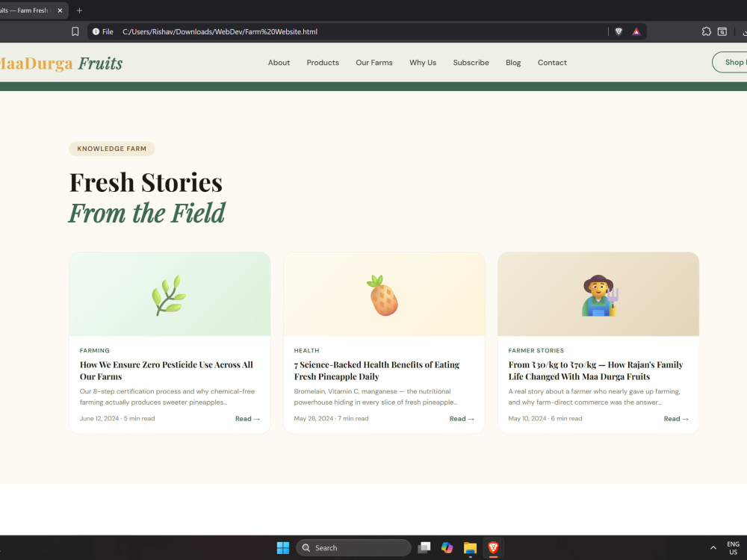Viewport: 747px width, 560px height.
Task: Open Blog in navigation bar
Action: pyautogui.click(x=513, y=63)
